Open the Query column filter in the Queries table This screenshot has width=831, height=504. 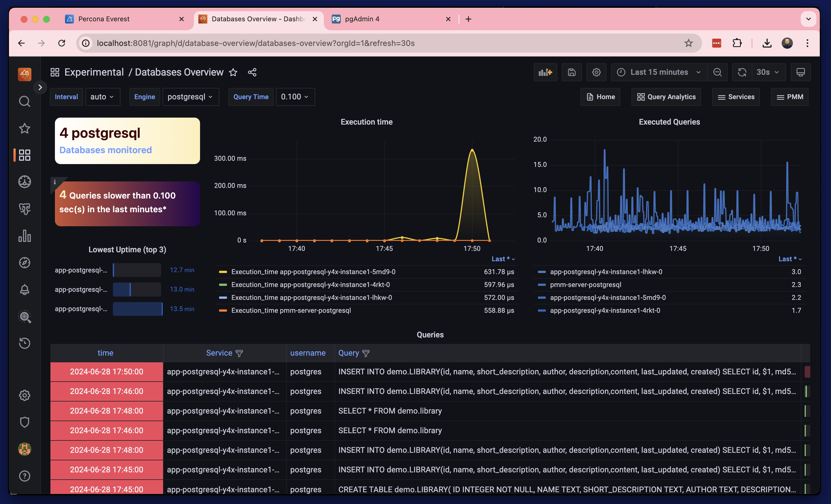(x=366, y=353)
